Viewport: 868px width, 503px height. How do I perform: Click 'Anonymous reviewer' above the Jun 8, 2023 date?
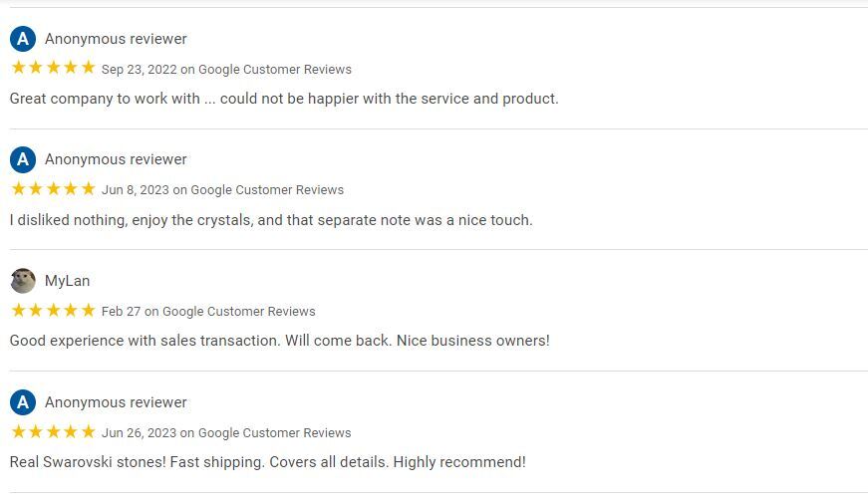tap(116, 159)
